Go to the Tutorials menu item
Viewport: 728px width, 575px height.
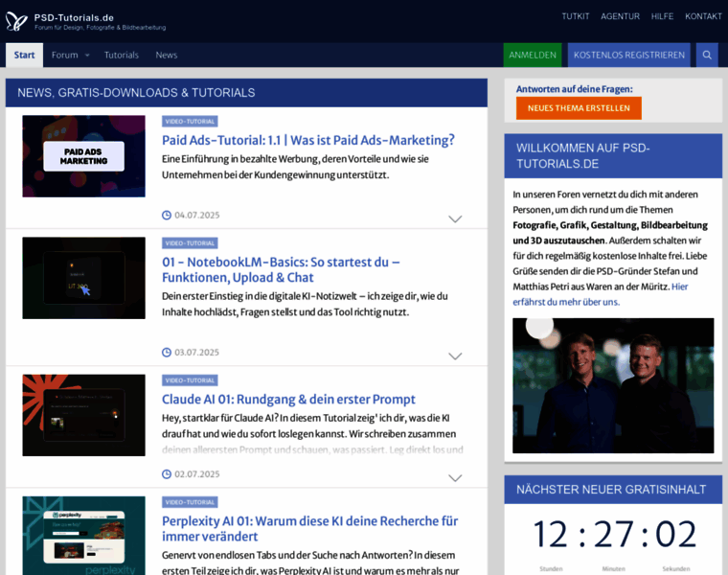tap(122, 55)
